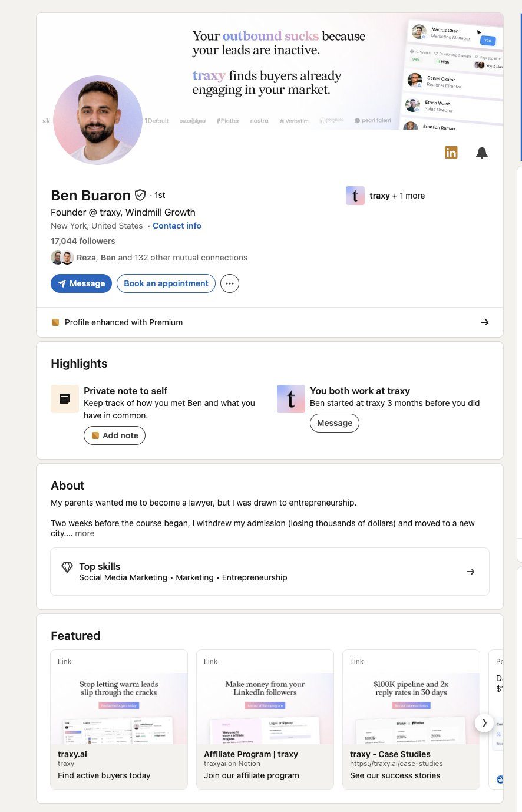Click traxy logo in Highlights section

(x=291, y=399)
